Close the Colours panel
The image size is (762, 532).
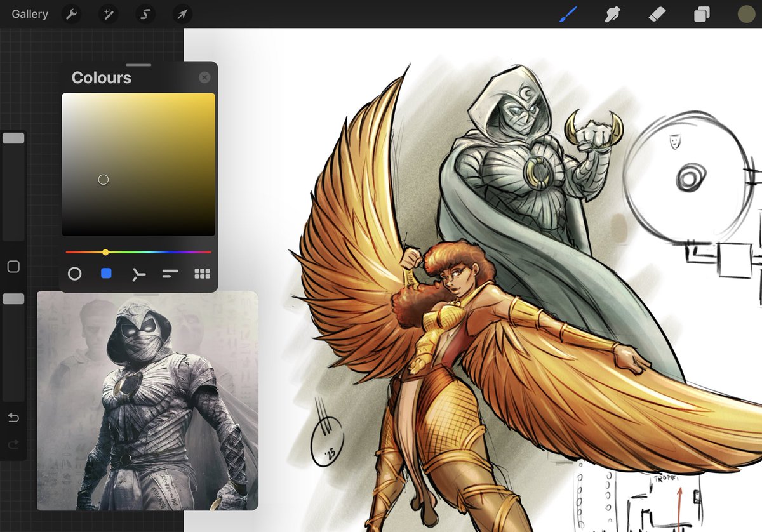coord(204,77)
